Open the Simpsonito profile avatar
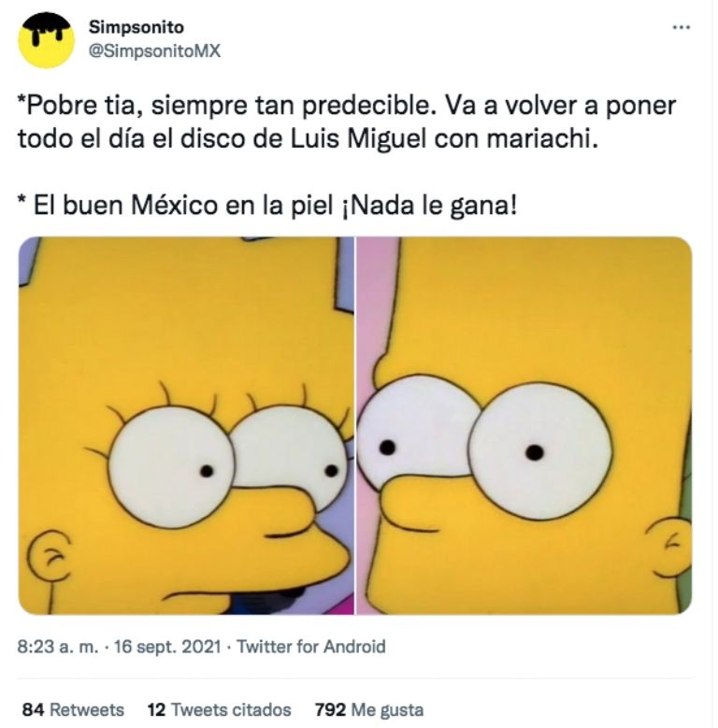This screenshot has width=718, height=728. click(46, 40)
